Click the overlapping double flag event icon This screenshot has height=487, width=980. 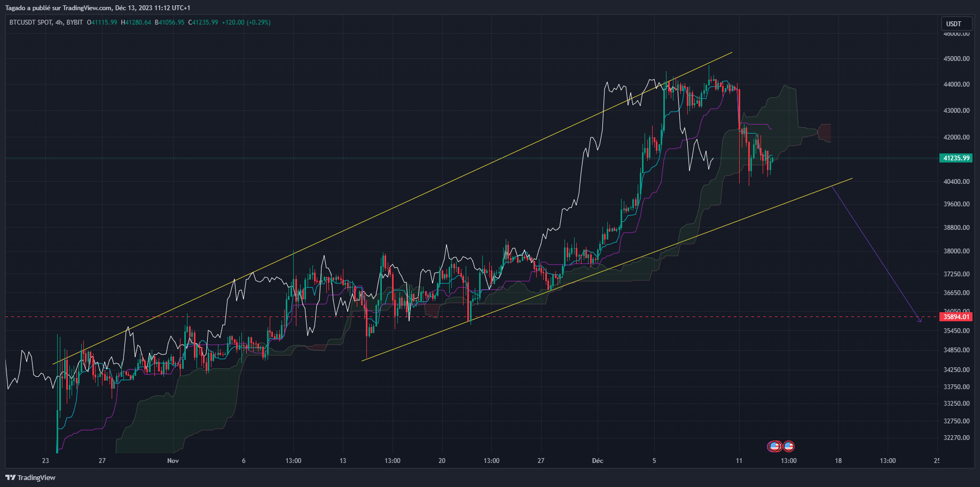pyautogui.click(x=774, y=446)
